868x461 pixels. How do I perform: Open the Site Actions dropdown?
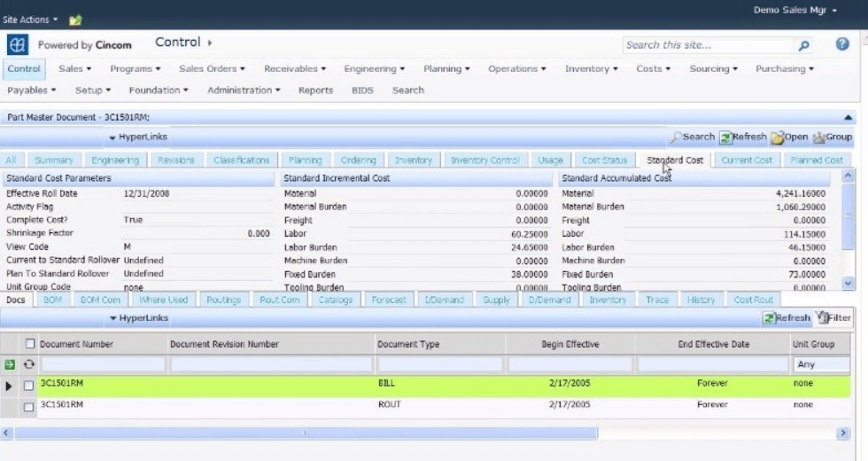coord(30,20)
